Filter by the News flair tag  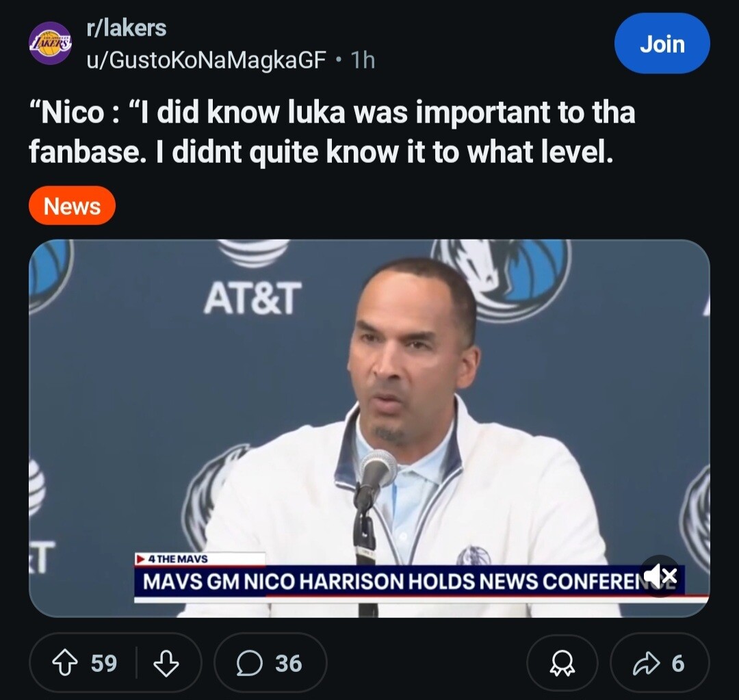pyautogui.click(x=72, y=206)
